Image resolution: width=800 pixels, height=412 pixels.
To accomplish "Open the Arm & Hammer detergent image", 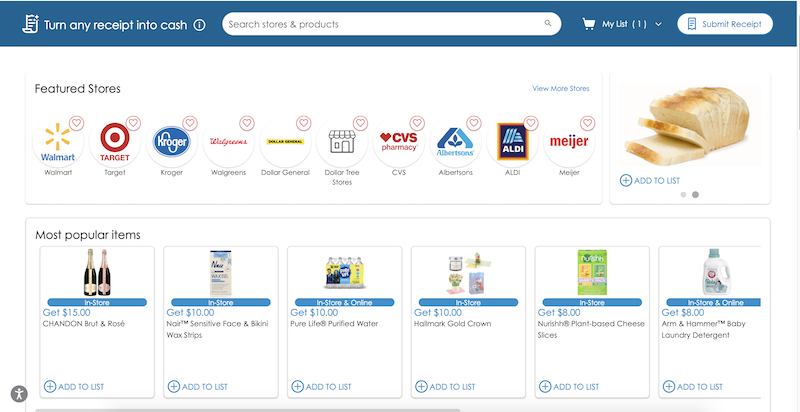I will (715, 272).
